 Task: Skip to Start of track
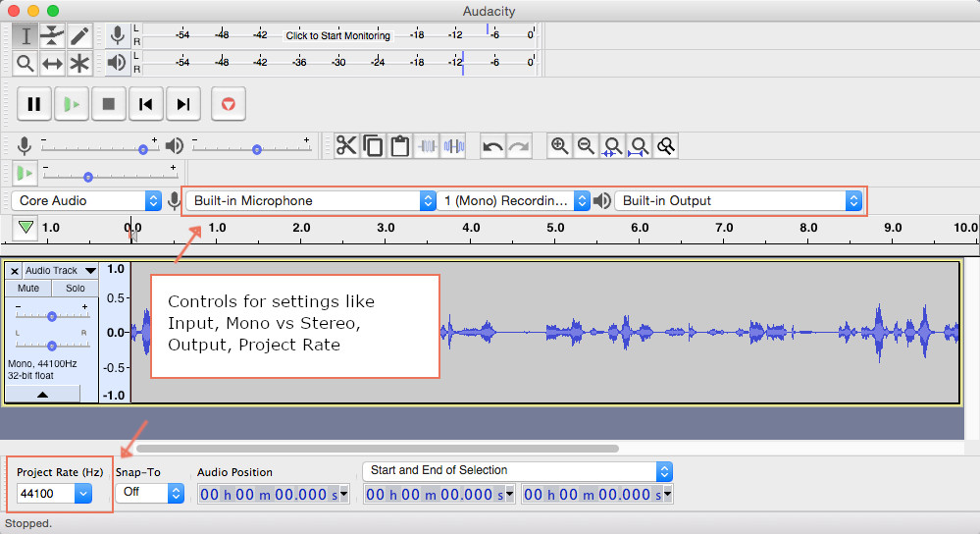tap(145, 103)
